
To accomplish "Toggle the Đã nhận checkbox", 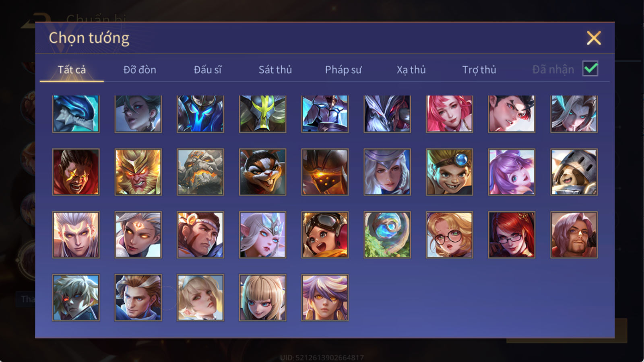I will [x=590, y=69].
